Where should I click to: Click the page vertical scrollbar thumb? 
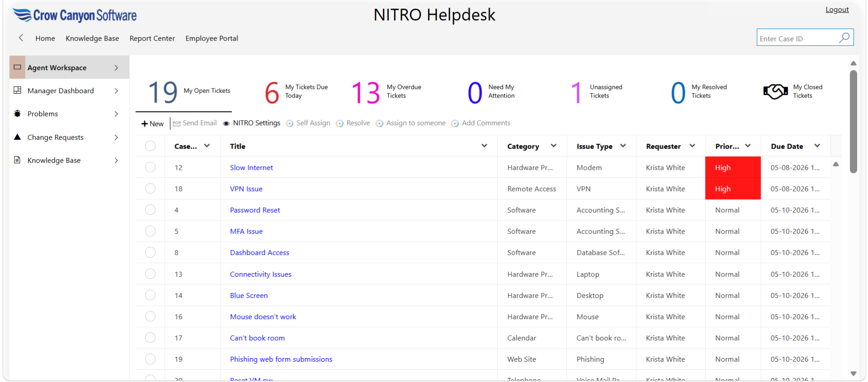point(853,121)
